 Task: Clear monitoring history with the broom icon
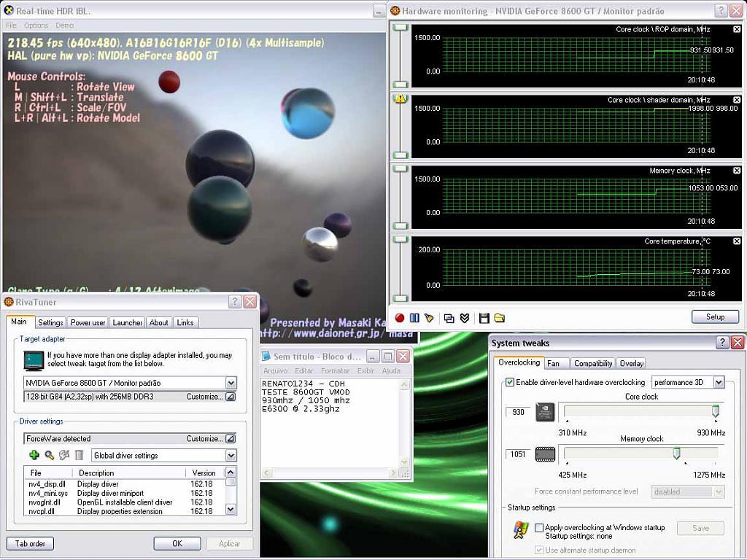pos(429,318)
